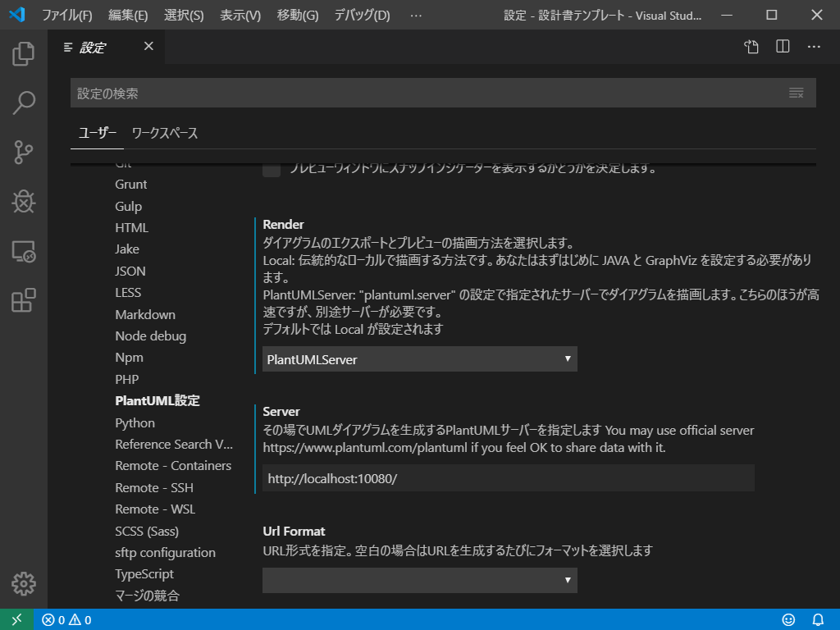Select TypeScript in the settings tree

pyautogui.click(x=144, y=573)
